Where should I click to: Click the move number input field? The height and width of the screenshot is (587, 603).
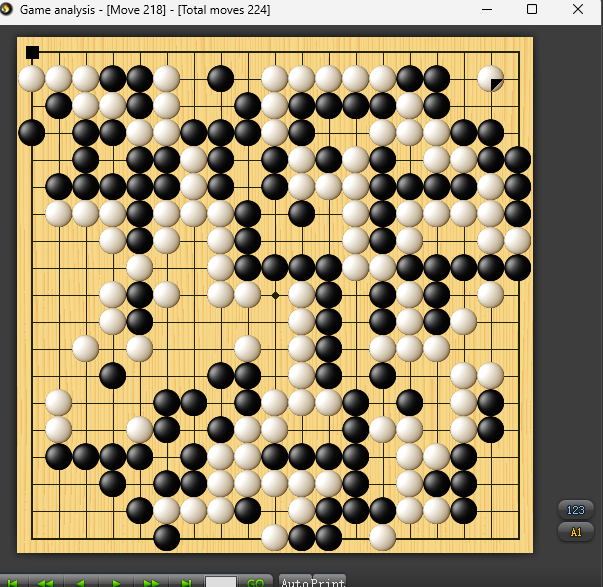click(x=221, y=581)
